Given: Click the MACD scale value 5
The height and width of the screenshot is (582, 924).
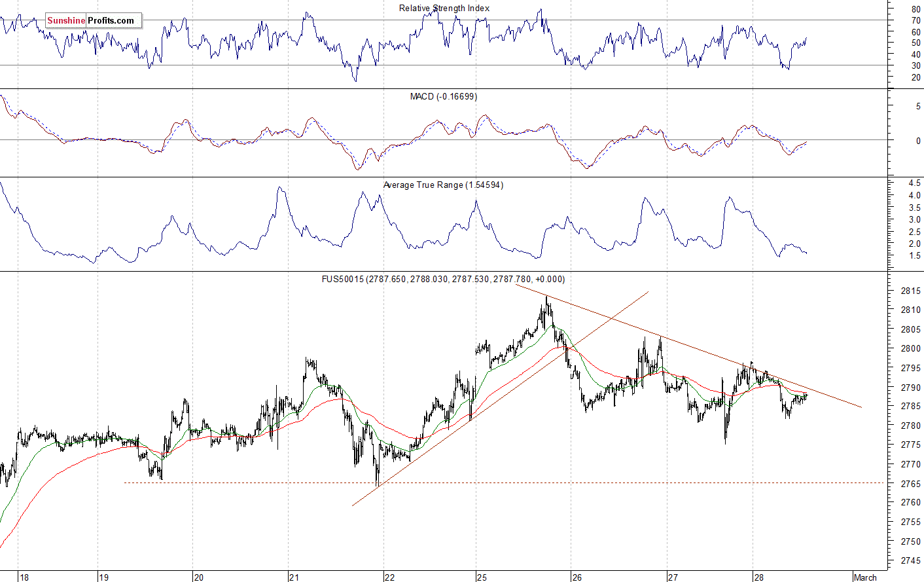Looking at the screenshot, I should pos(918,107).
